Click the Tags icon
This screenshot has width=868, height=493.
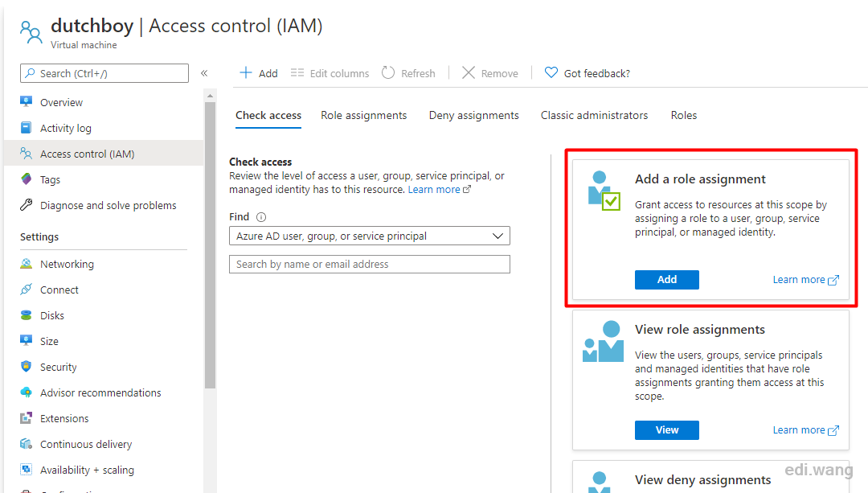26,179
